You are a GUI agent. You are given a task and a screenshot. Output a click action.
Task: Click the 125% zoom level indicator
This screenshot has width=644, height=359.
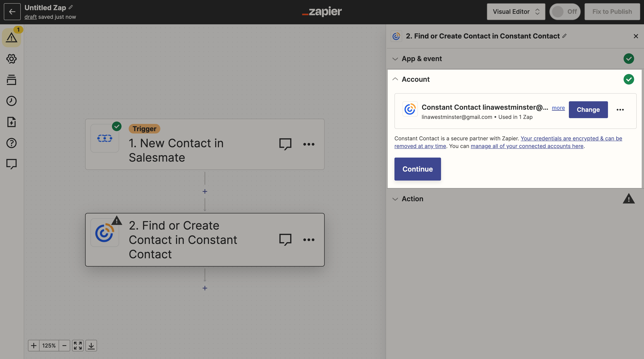coord(49,346)
